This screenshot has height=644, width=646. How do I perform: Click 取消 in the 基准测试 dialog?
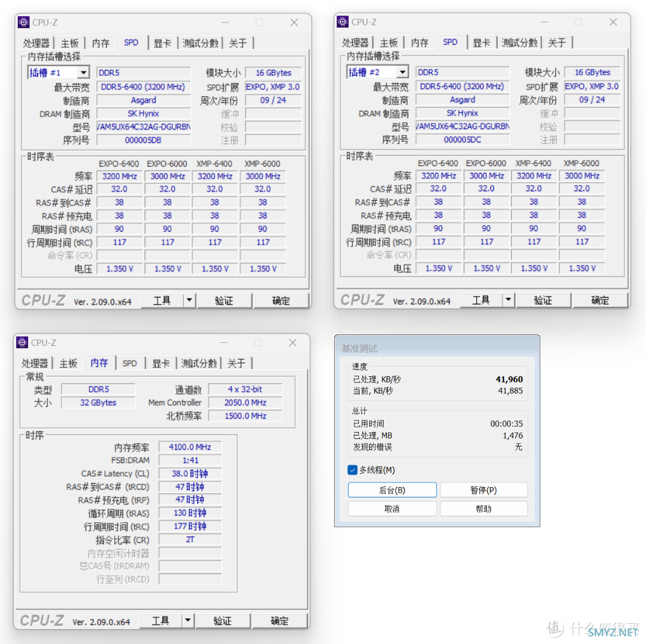pyautogui.click(x=392, y=509)
